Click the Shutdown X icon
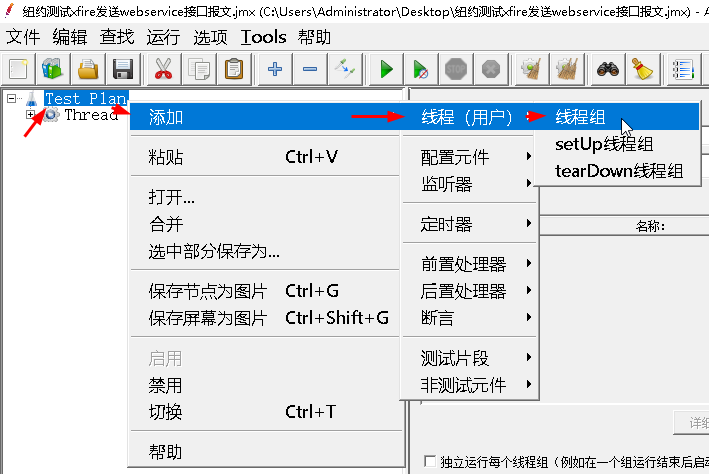 (x=491, y=69)
